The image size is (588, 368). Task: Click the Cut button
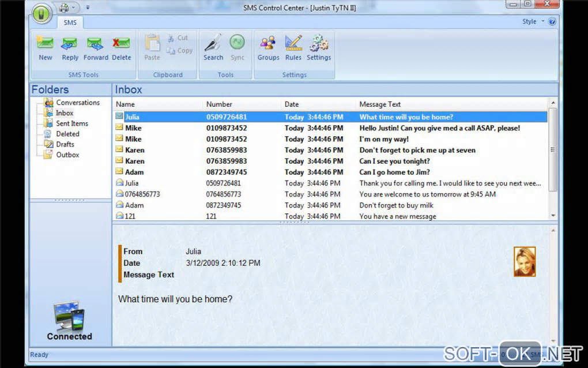click(178, 38)
